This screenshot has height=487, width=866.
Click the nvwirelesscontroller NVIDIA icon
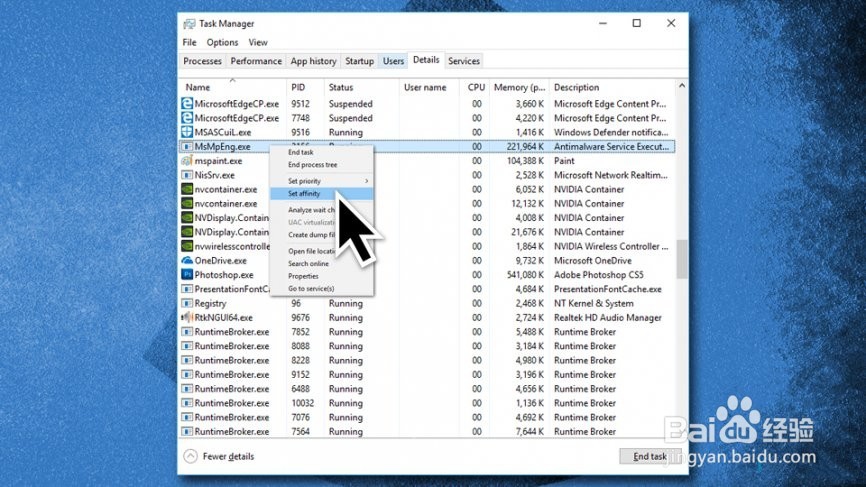point(187,246)
